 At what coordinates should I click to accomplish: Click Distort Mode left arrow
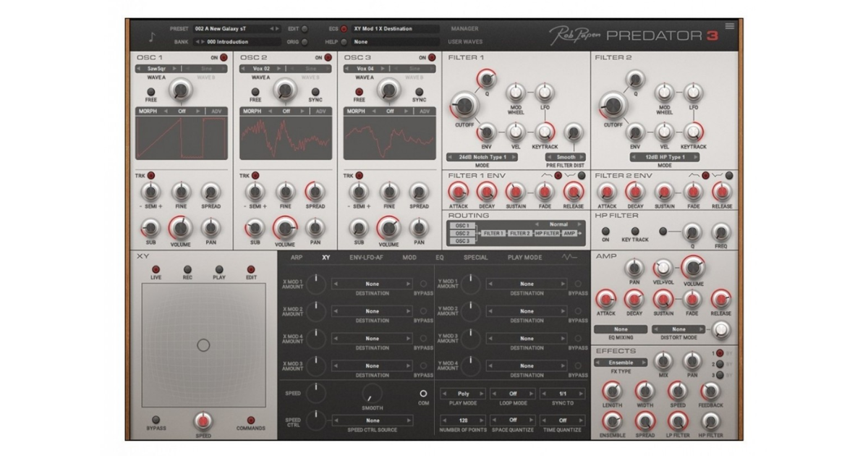pyautogui.click(x=655, y=329)
